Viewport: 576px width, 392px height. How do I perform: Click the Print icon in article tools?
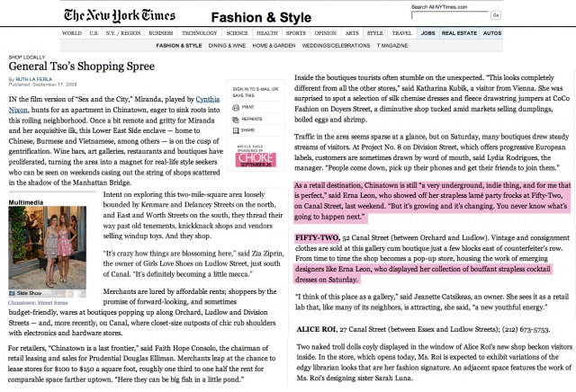236,108
